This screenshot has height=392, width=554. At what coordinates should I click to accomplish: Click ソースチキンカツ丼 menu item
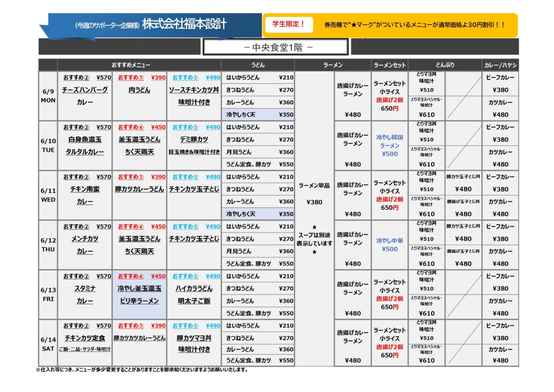[194, 90]
